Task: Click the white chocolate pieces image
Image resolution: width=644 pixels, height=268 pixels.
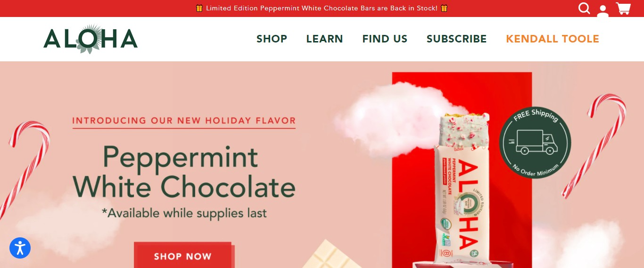Action: point(330,255)
